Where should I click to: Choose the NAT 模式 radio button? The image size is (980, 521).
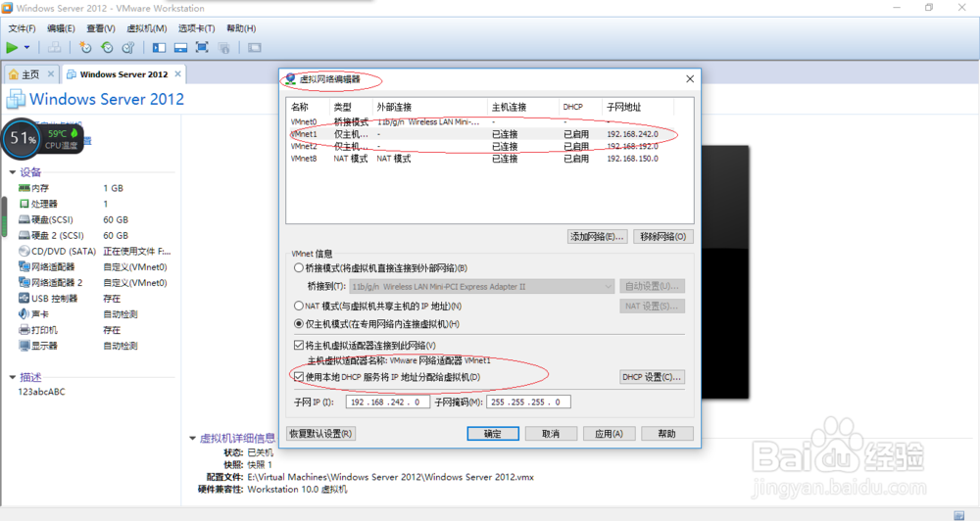[299, 307]
